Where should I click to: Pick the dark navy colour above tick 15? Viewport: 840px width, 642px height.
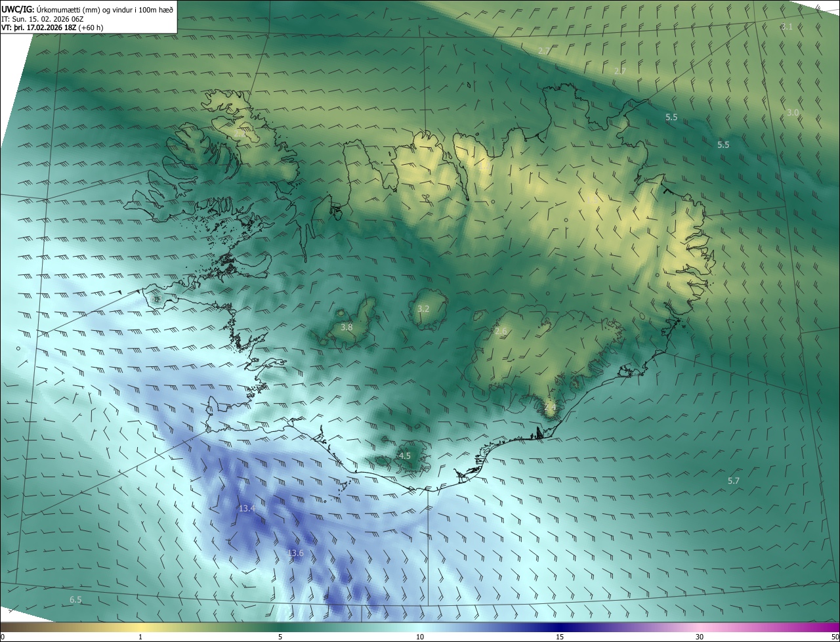point(560,628)
